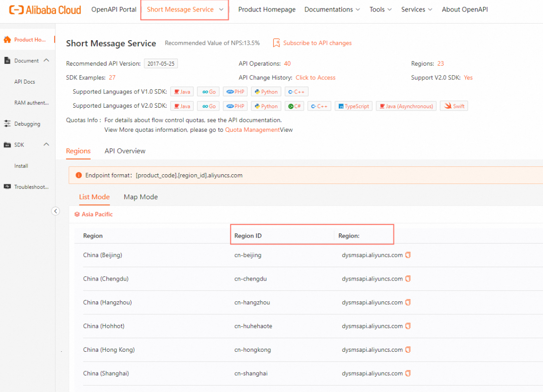
Task: Select the V1.0 SDK Go language tag
Action: 209,92
